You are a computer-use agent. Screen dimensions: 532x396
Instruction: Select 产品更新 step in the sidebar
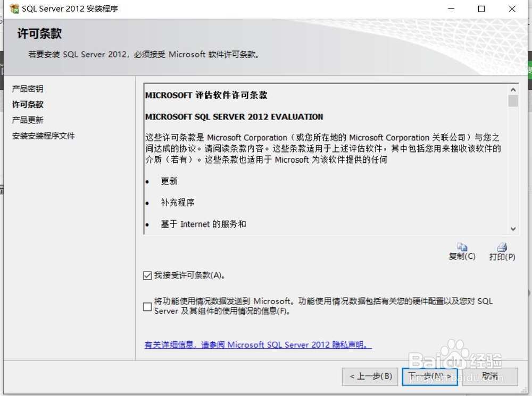[28, 120]
